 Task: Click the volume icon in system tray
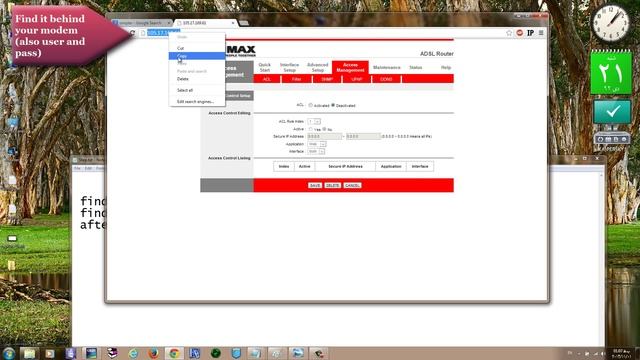tap(603, 353)
